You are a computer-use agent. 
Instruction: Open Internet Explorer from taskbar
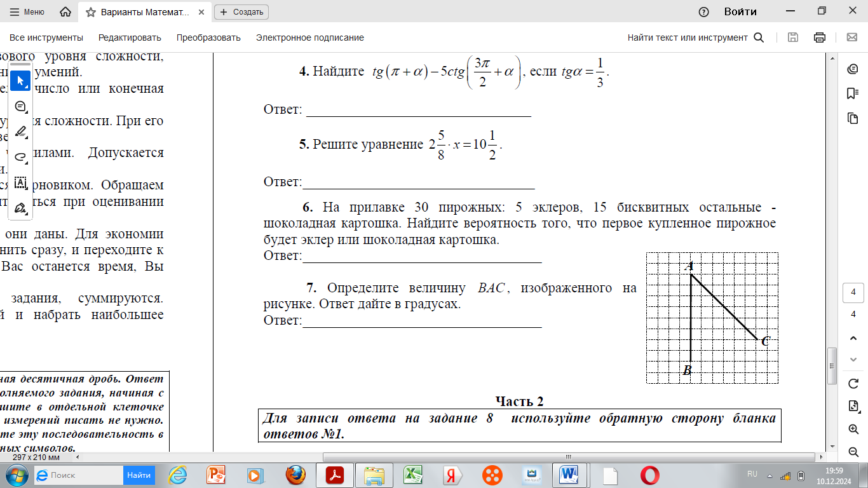coord(178,475)
